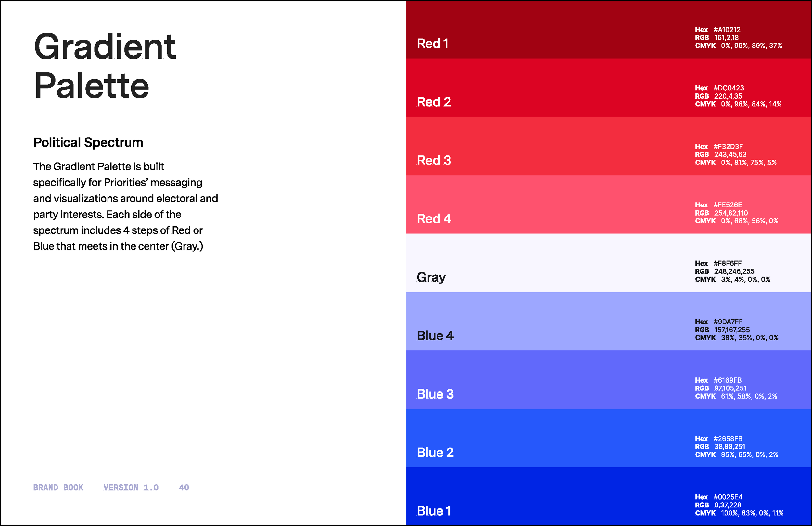
Task: Click CMYK value 3%, 4%, 0%, 0%
Action: [x=746, y=279]
